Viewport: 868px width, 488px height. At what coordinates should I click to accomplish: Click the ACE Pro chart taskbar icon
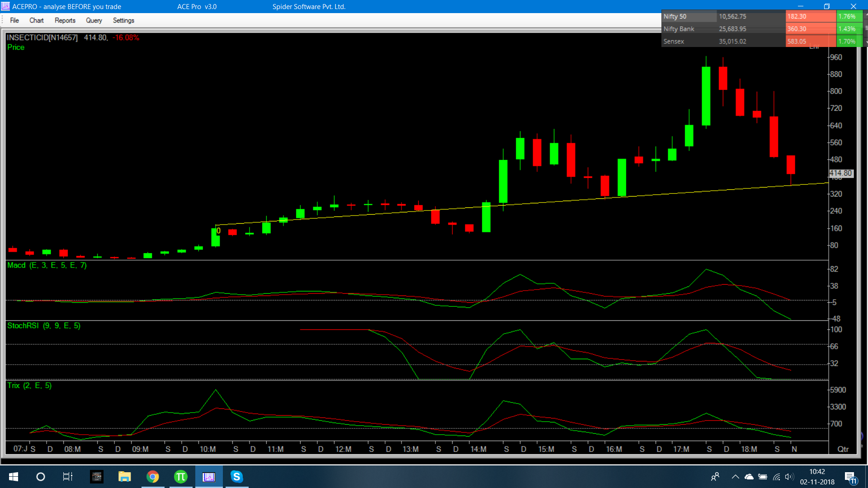208,477
